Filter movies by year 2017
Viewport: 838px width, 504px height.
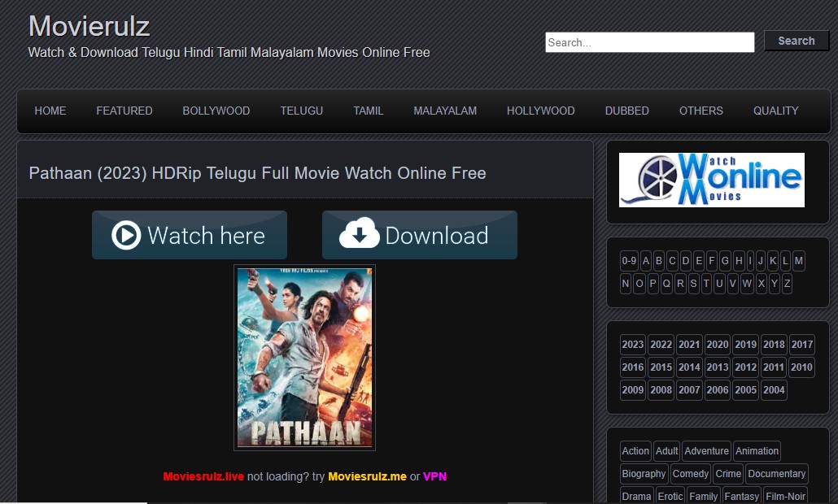(x=802, y=345)
